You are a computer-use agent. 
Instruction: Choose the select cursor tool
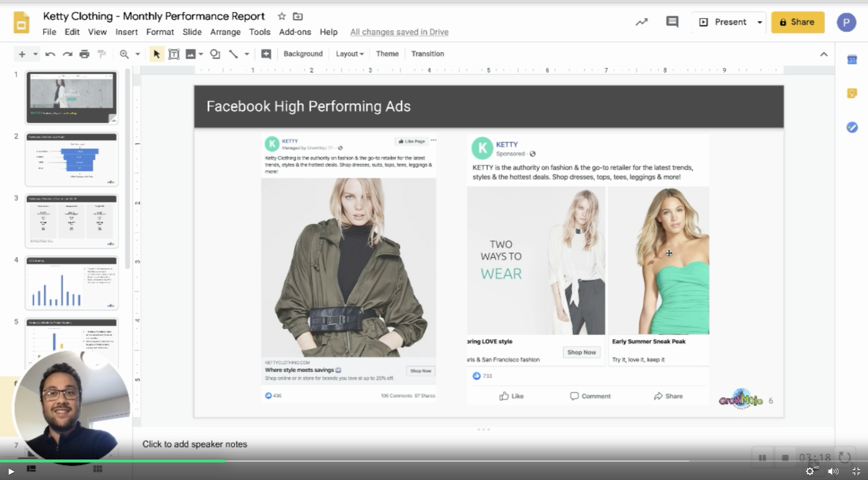(x=156, y=54)
